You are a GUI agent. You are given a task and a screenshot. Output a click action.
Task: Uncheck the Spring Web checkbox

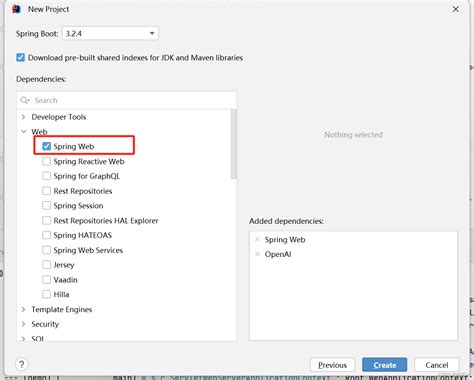click(x=46, y=146)
